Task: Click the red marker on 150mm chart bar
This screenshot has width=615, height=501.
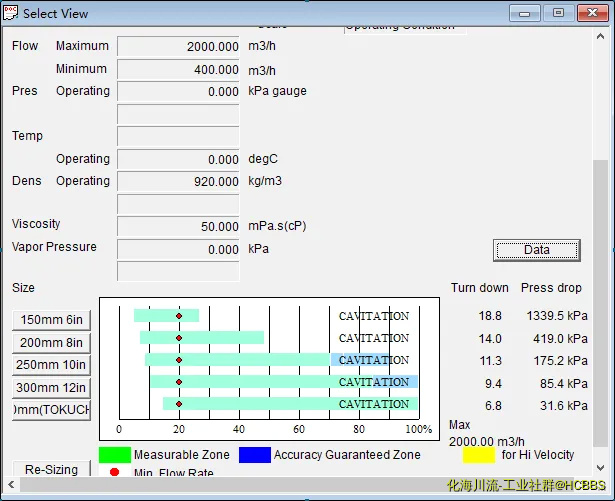Action: click(179, 316)
